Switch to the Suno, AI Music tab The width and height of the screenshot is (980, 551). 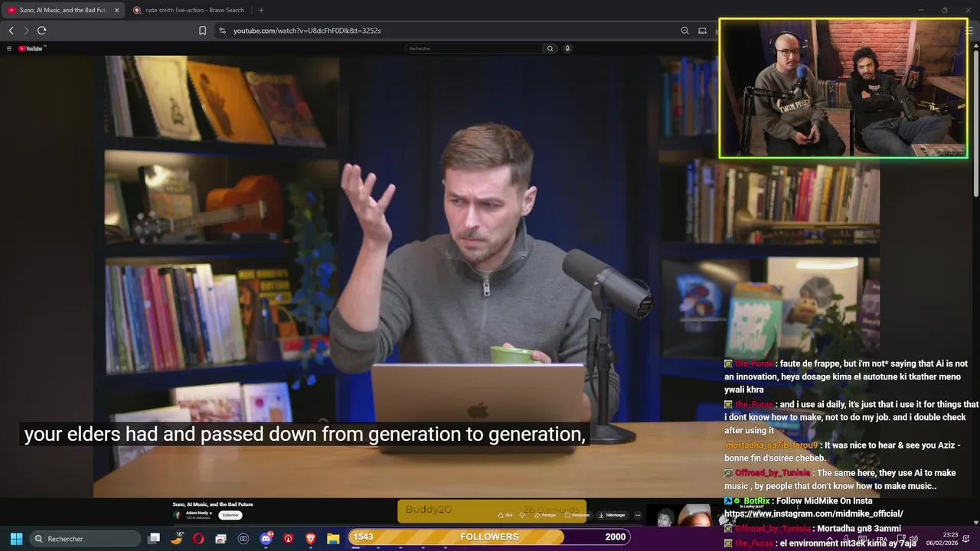click(63, 10)
